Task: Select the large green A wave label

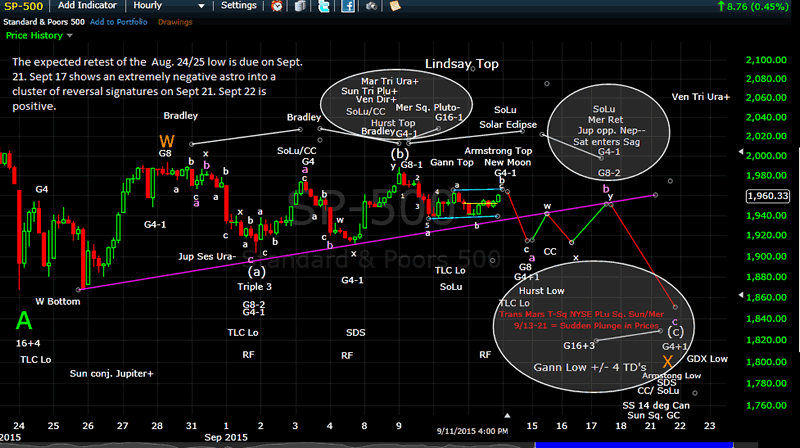Action: click(25, 319)
